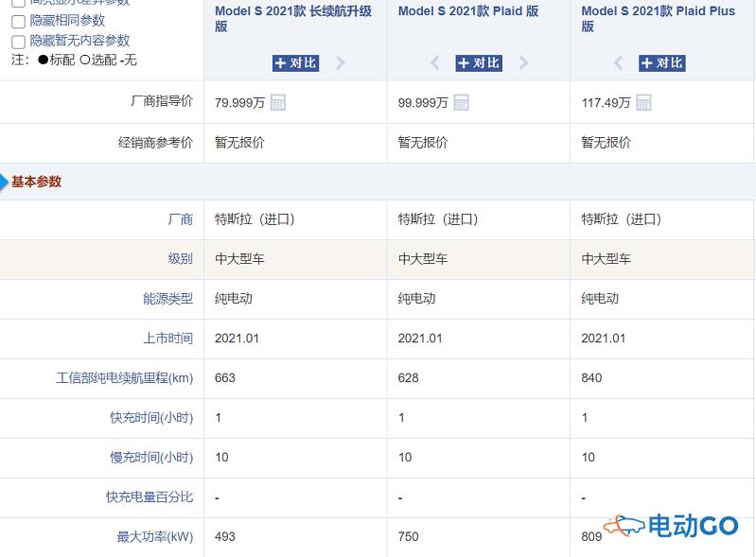Image resolution: width=756 pixels, height=557 pixels.
Task: Click the 厂商指导价 row label
Action: [162, 101]
